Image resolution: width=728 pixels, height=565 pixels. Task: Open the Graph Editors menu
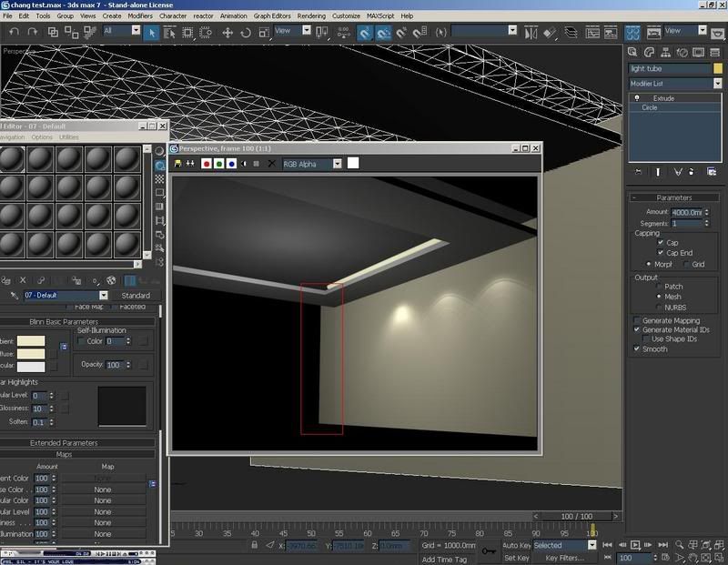272,15
